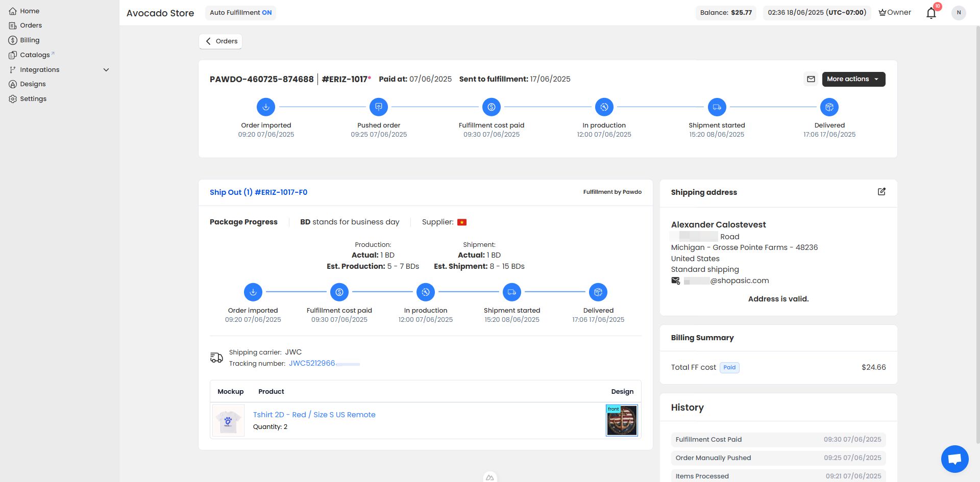Click top In production step icon
Image resolution: width=980 pixels, height=482 pixels.
point(604,107)
